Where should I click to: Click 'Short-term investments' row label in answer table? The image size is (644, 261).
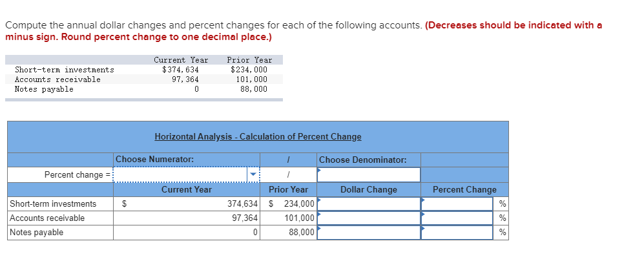click(53, 204)
